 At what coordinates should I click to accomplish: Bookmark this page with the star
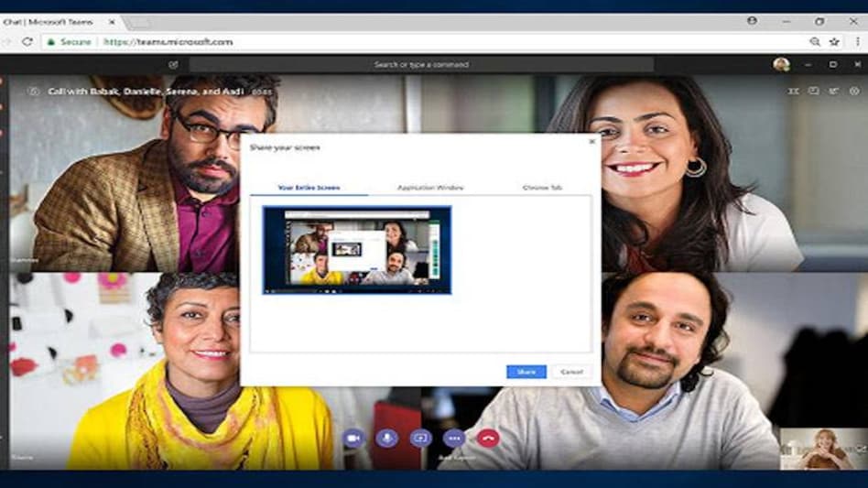click(x=834, y=41)
